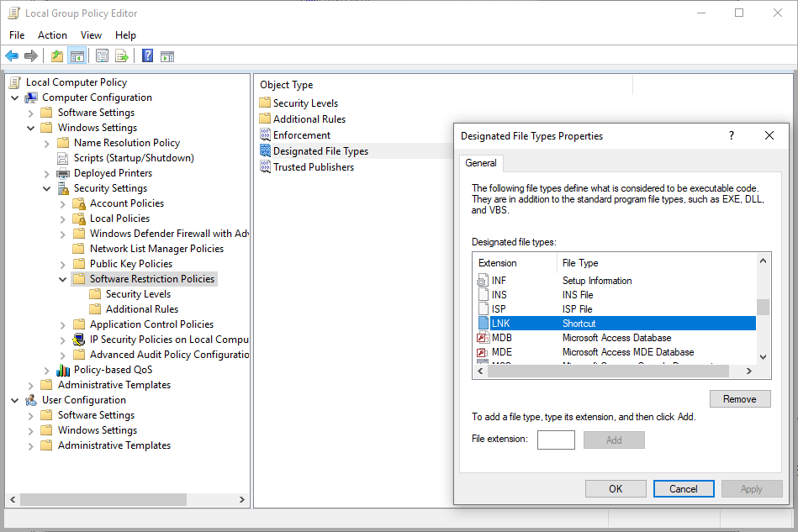
Task: Click the Security Settings lock icon
Action: tap(63, 188)
